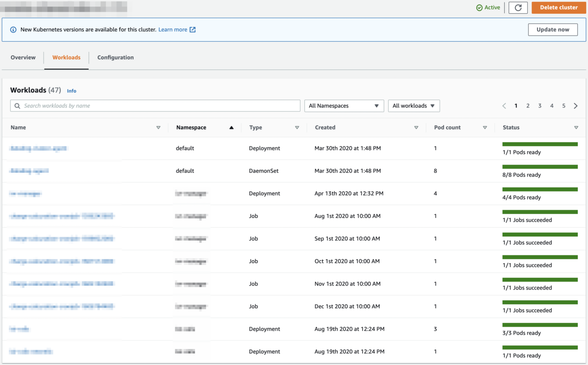
Task: Sort by Status column arrow icon
Action: [x=576, y=127]
